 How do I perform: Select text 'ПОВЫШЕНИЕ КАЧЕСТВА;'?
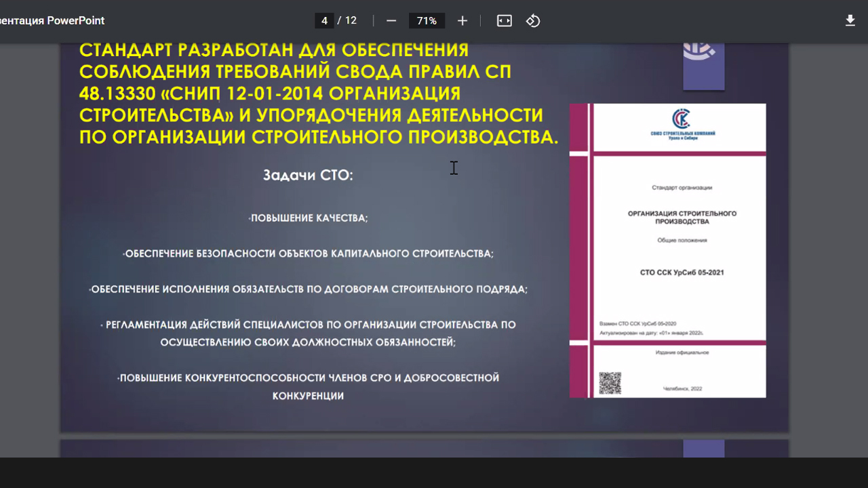point(309,218)
